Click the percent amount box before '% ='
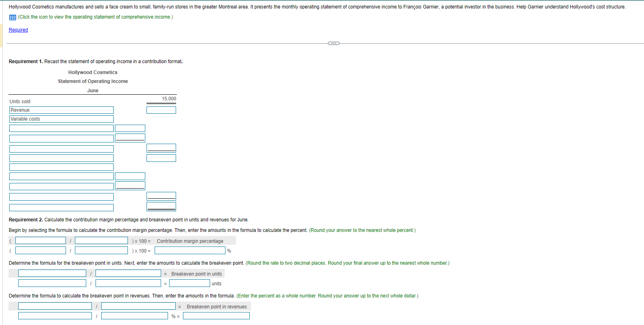Screen dimensions: 644x325 (134, 316)
